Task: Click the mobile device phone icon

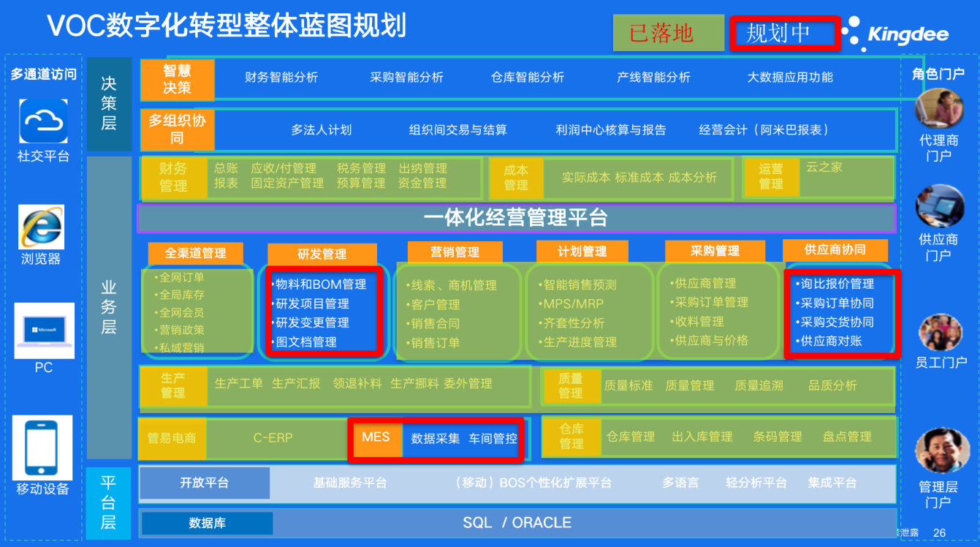Action: point(42,447)
